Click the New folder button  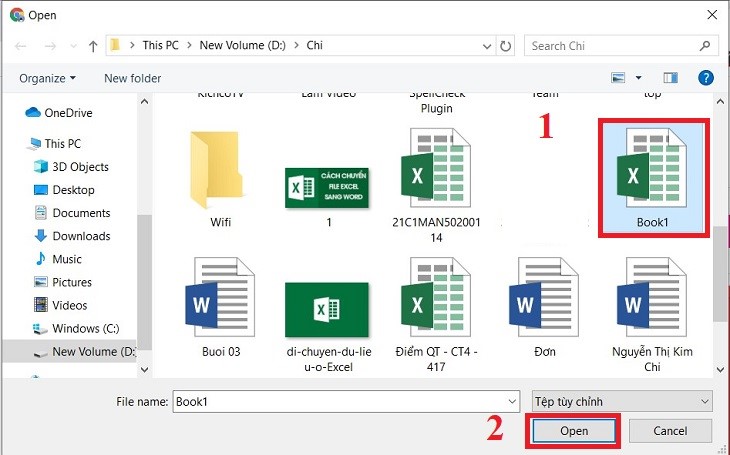click(x=132, y=78)
